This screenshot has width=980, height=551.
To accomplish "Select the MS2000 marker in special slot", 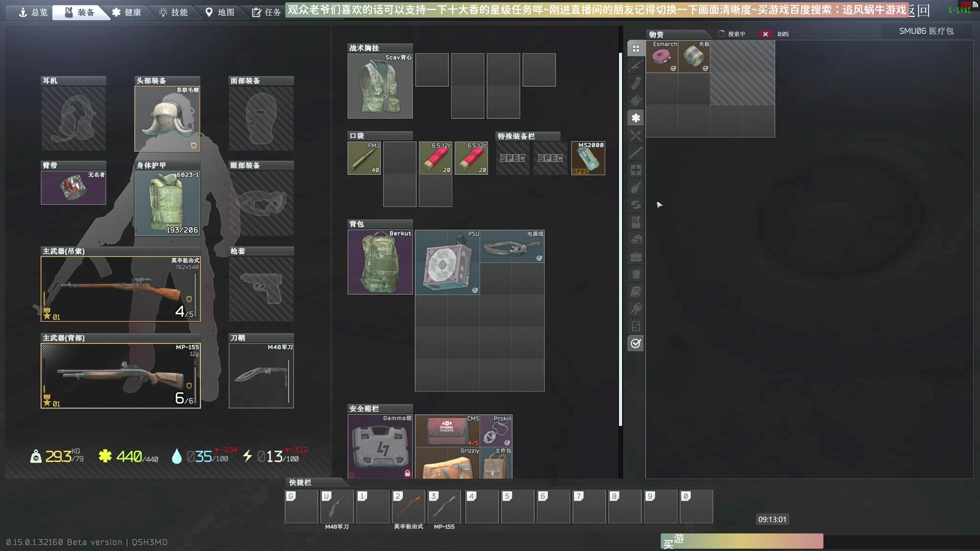I will click(588, 158).
